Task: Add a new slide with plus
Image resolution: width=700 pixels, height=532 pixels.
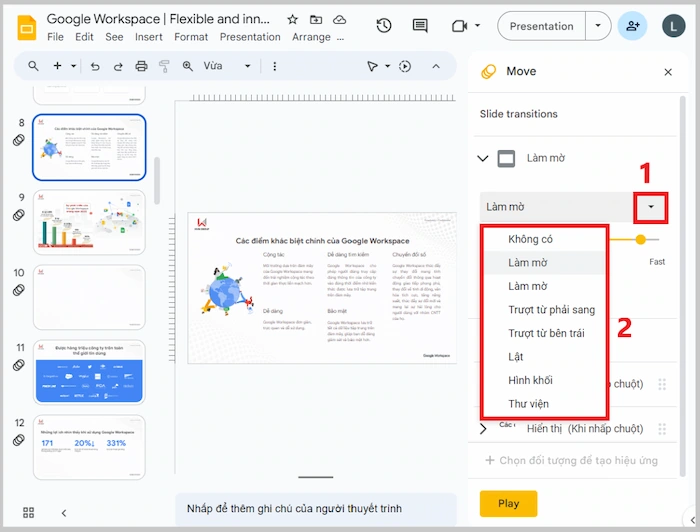Action: [x=57, y=66]
